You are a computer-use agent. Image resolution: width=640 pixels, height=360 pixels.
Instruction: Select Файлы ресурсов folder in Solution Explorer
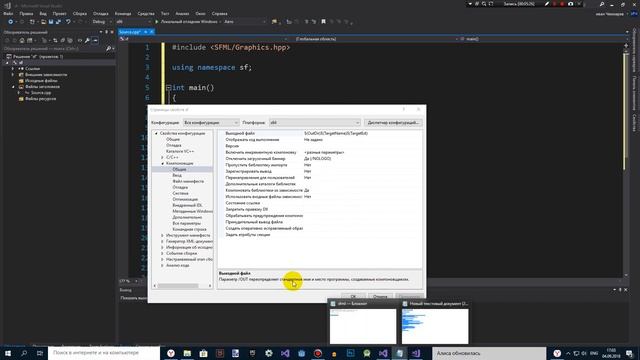click(40, 99)
